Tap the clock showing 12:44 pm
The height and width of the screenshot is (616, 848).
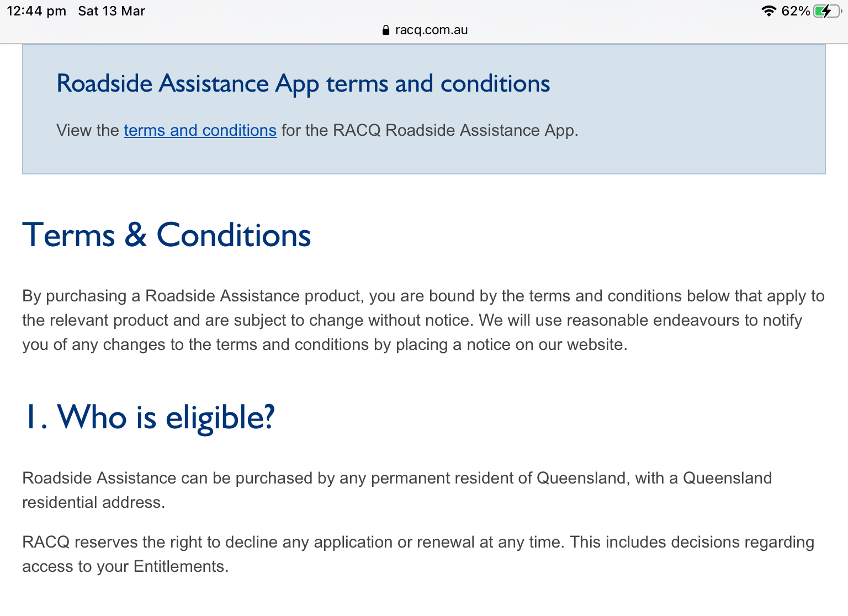36,10
